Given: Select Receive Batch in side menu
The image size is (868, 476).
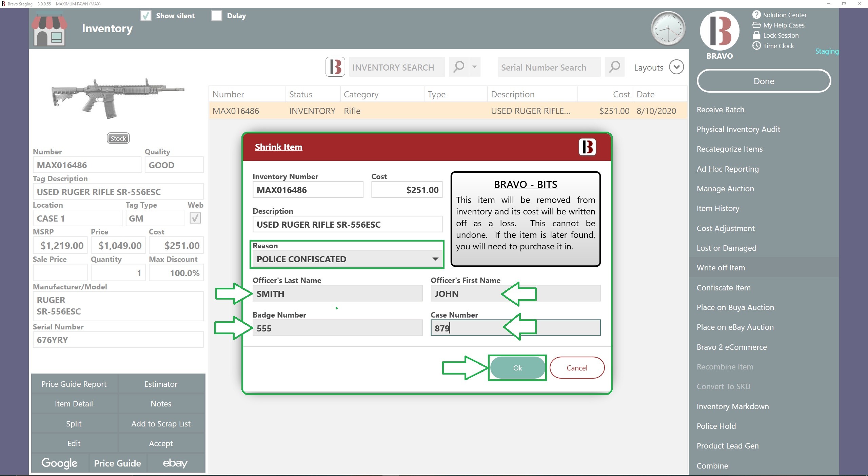Looking at the screenshot, I should [721, 110].
